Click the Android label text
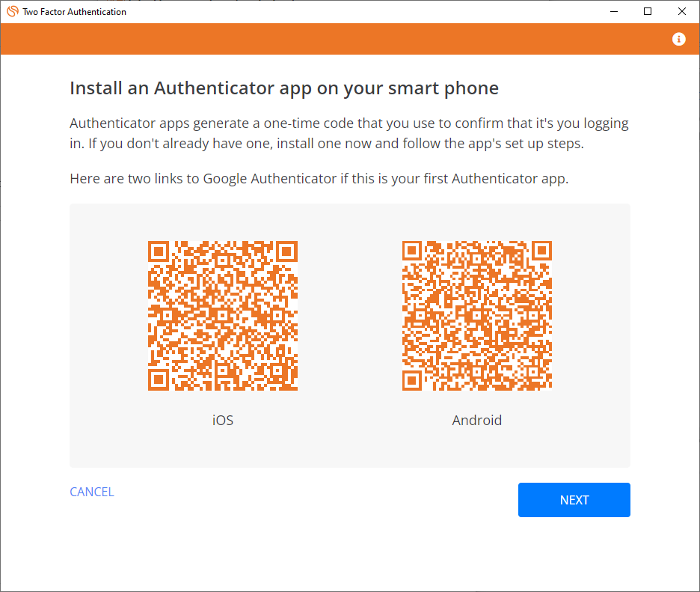Viewport: 700px width, 592px height. pos(477,420)
